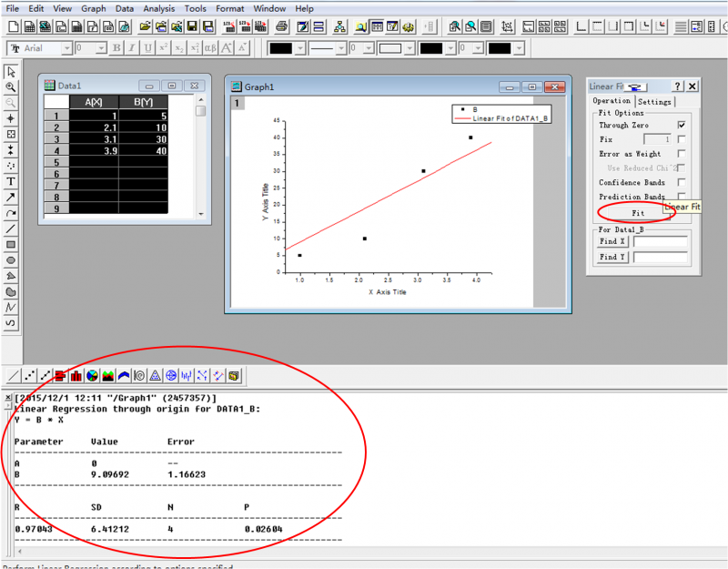This screenshot has height=569, width=728.
Task: Click the first black color swatch
Action: (x=281, y=48)
